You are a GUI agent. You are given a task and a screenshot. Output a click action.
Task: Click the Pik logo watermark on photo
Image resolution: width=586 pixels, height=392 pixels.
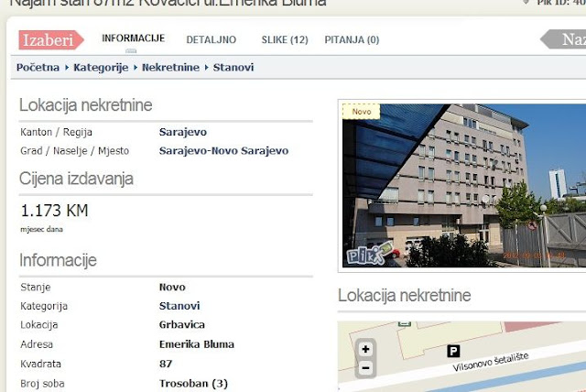(x=370, y=254)
